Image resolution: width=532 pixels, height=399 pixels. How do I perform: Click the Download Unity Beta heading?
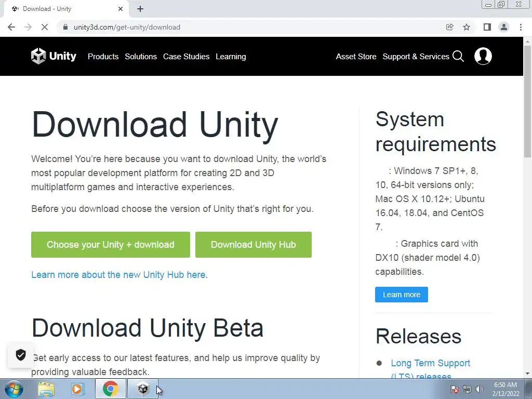coord(148,328)
